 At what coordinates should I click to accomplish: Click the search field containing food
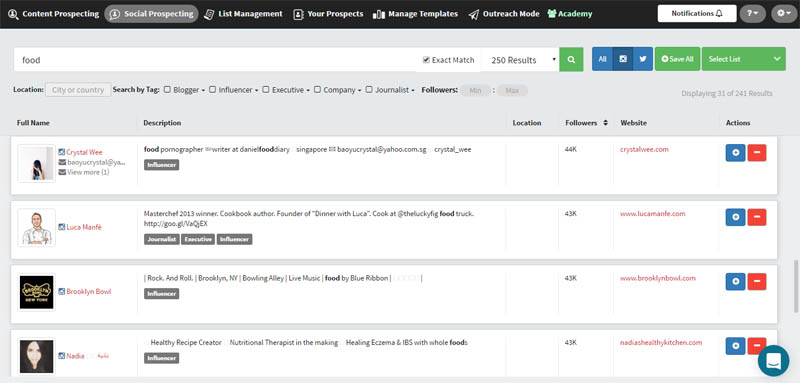tap(214, 60)
